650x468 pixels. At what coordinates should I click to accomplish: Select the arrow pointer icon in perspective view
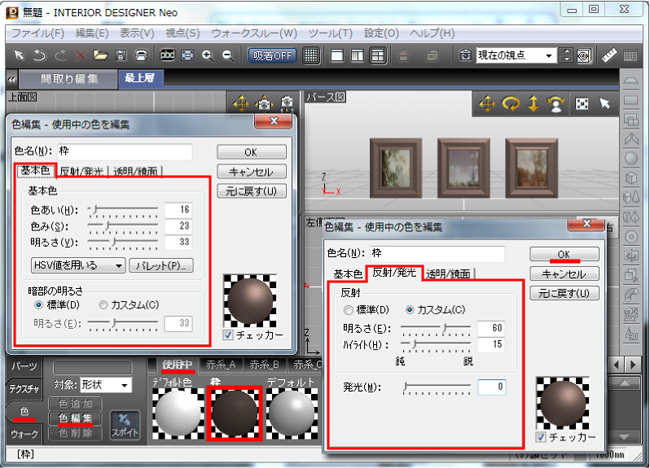[x=605, y=103]
